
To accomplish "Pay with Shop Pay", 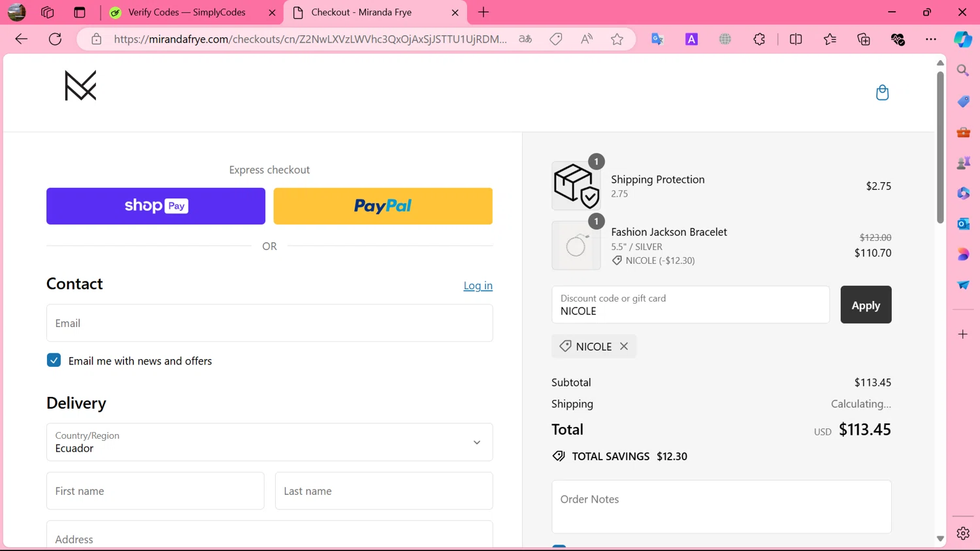I will point(155,206).
